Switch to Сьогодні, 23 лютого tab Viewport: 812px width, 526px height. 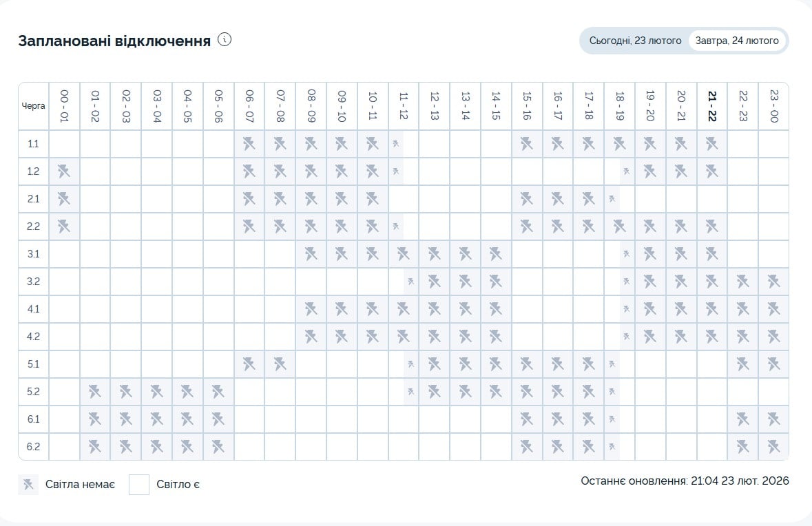(x=635, y=41)
